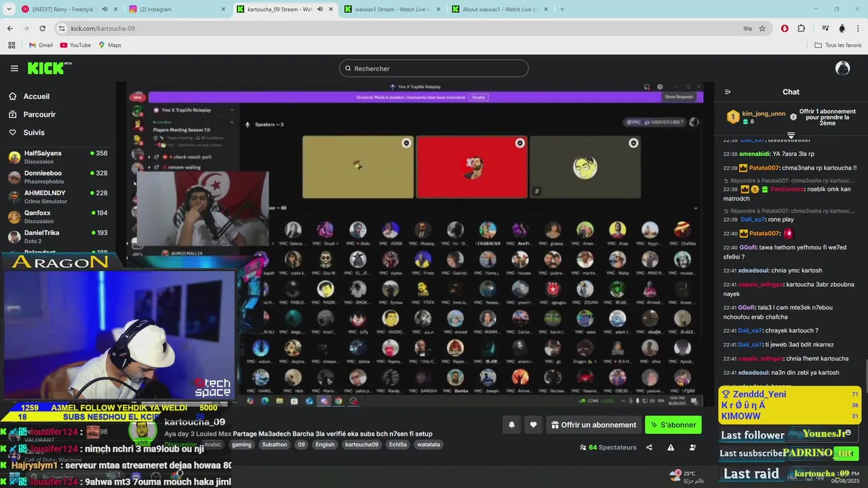This screenshot has height=488, width=868.
Task: Select the watatata tag
Action: [x=429, y=445]
